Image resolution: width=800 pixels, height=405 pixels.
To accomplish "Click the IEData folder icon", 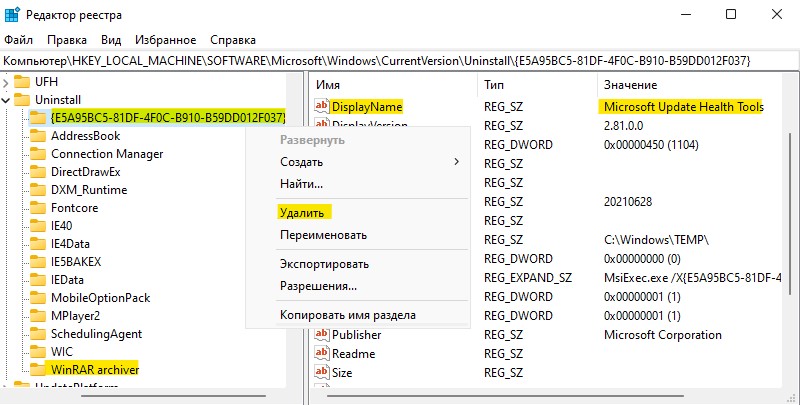I will (x=38, y=280).
